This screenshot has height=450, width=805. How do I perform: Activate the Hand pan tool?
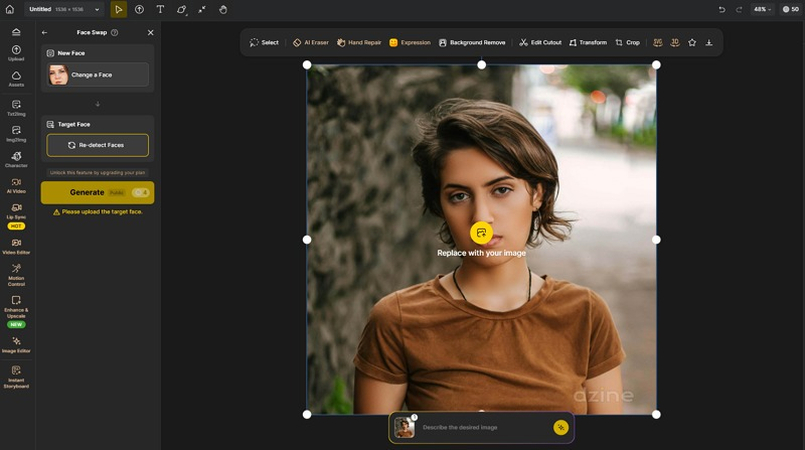[223, 9]
